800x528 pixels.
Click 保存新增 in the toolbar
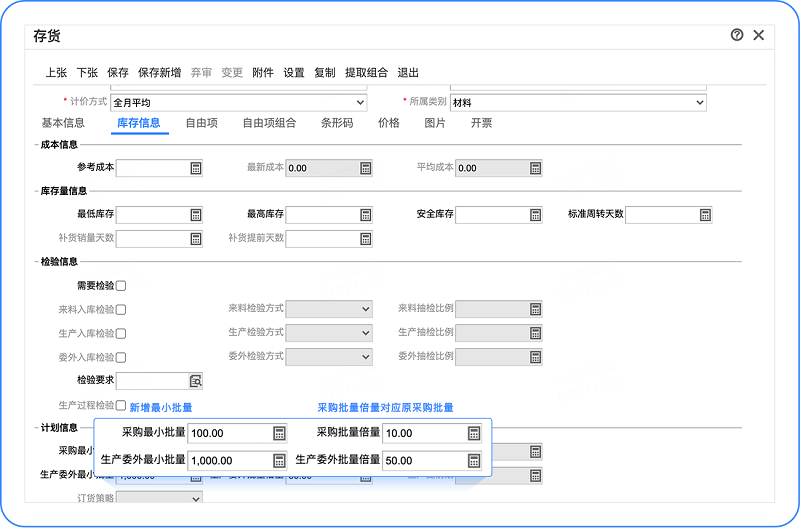[x=160, y=73]
